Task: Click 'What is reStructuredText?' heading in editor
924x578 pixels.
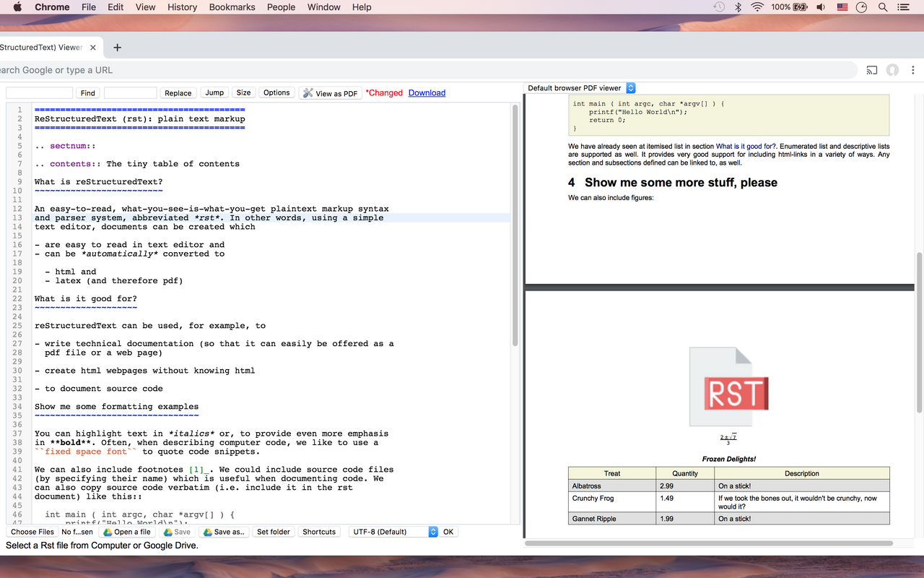Action: [99, 182]
